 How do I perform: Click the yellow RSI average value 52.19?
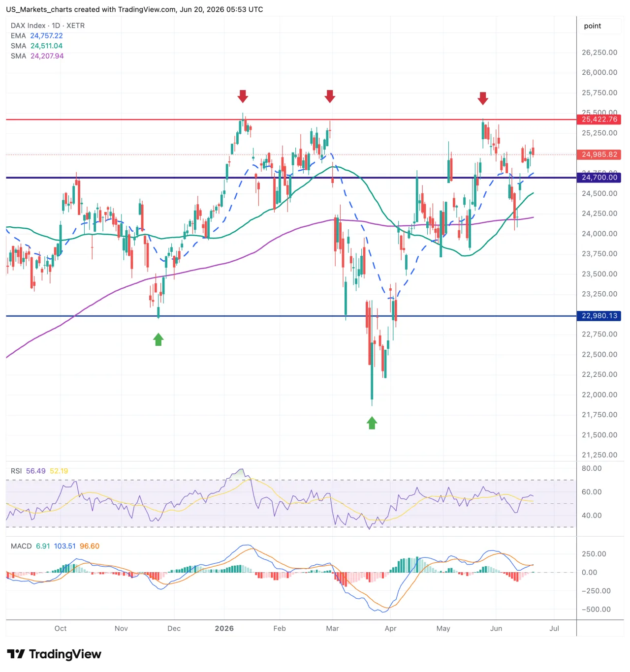59,471
